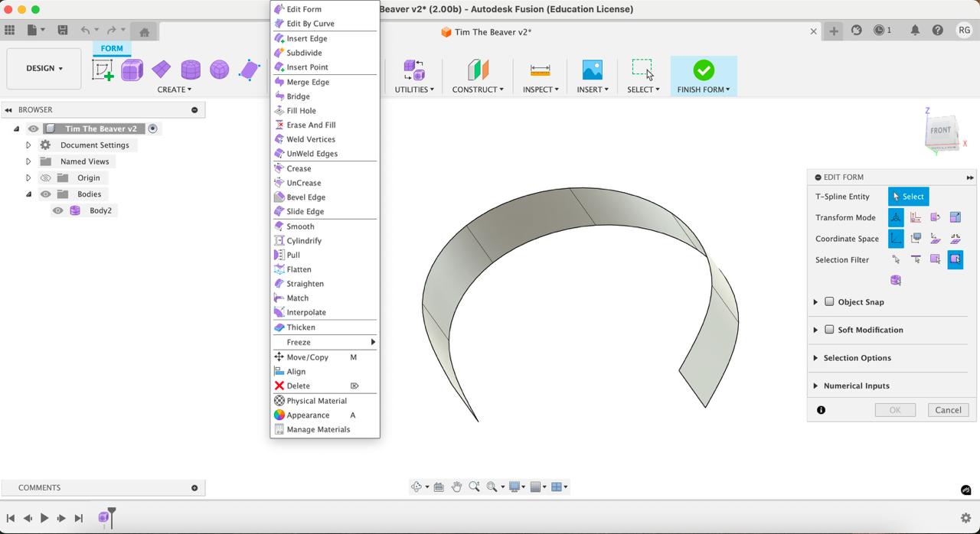The image size is (980, 534).
Task: Open the Appearance color wheel entry
Action: click(308, 415)
